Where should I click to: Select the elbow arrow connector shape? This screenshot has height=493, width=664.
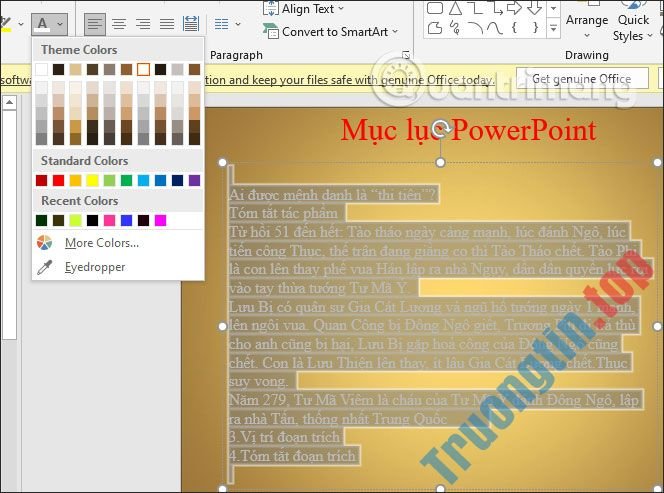(495, 8)
